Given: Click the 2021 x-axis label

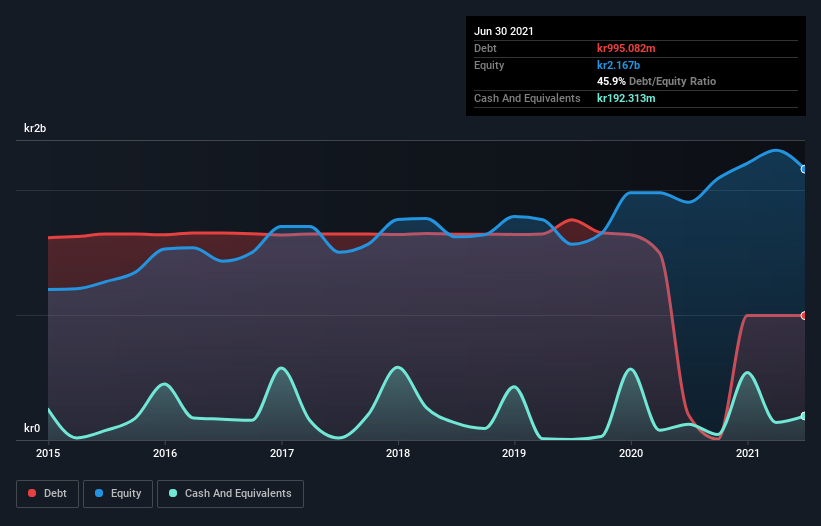Looking at the screenshot, I should click(748, 453).
